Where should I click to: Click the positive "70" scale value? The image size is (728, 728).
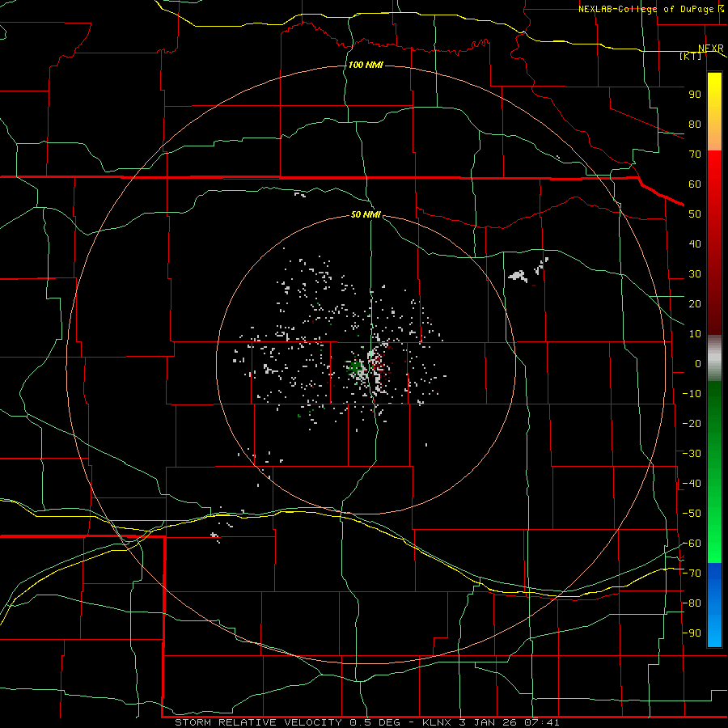click(x=695, y=154)
